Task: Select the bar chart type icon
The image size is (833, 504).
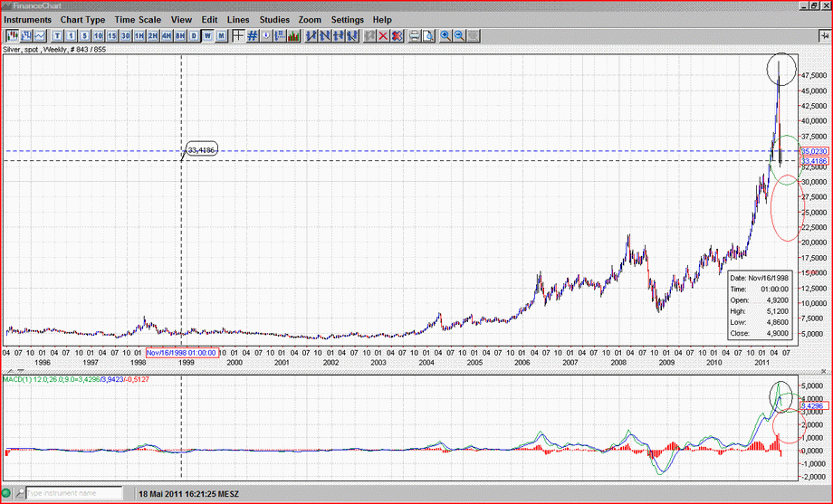Action: (x=26, y=35)
